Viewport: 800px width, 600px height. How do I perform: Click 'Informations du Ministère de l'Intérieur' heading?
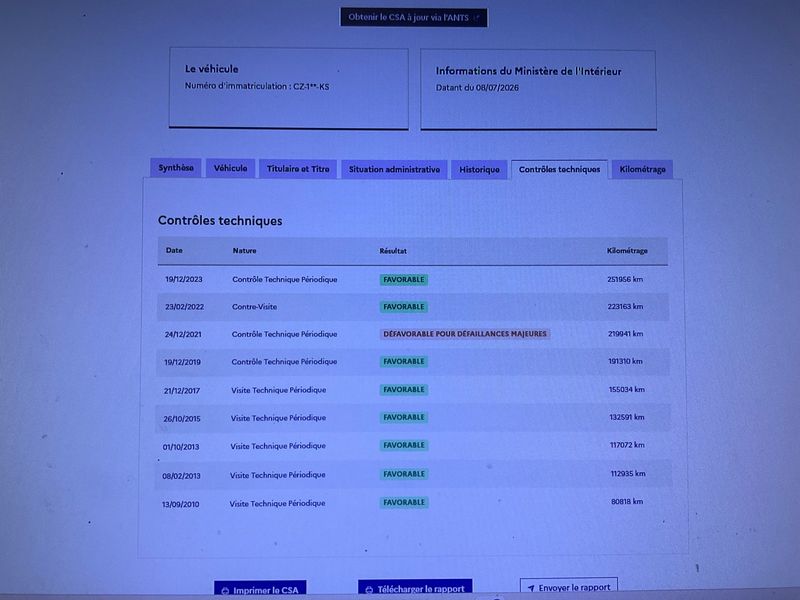coord(529,71)
